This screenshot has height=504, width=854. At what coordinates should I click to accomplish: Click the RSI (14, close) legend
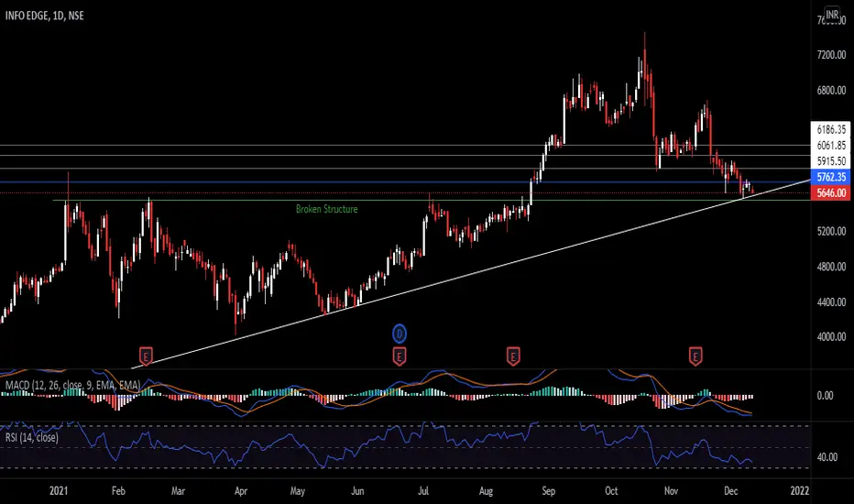tap(31, 437)
